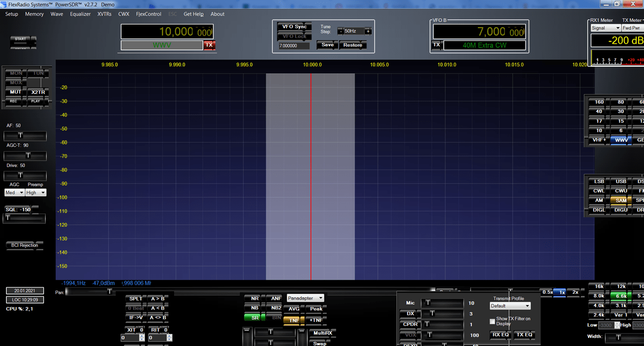Set zoom to 0.5x
Viewport: 644px width, 346px height.
click(x=547, y=292)
